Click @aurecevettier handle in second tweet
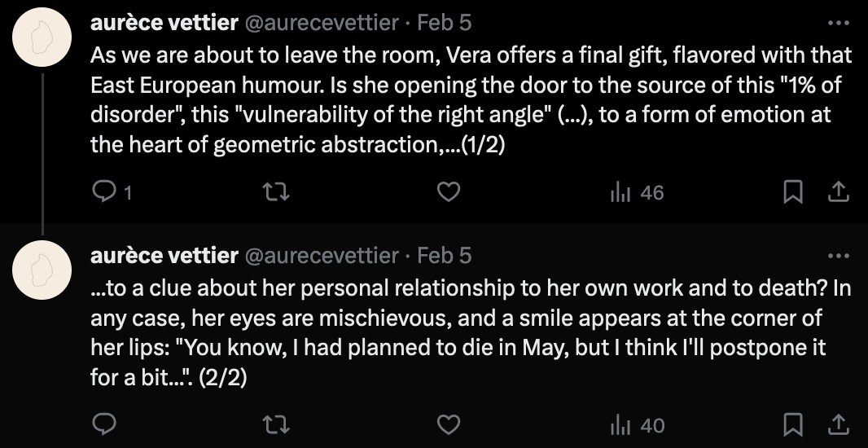Image resolution: width=868 pixels, height=448 pixels. [322, 255]
